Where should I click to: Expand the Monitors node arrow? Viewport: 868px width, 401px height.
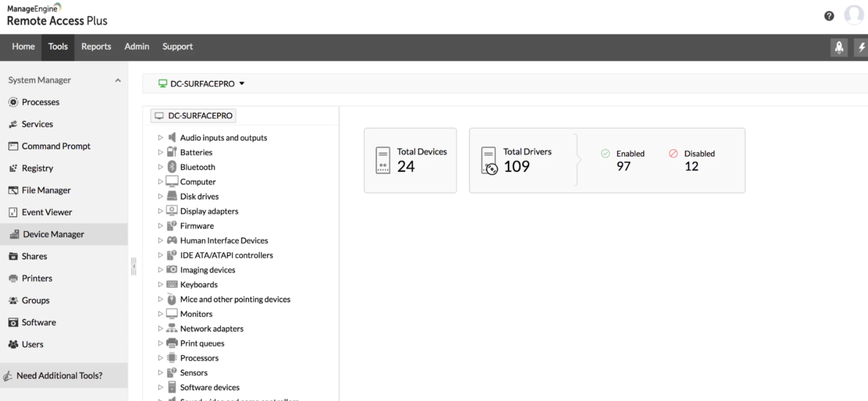pyautogui.click(x=160, y=314)
